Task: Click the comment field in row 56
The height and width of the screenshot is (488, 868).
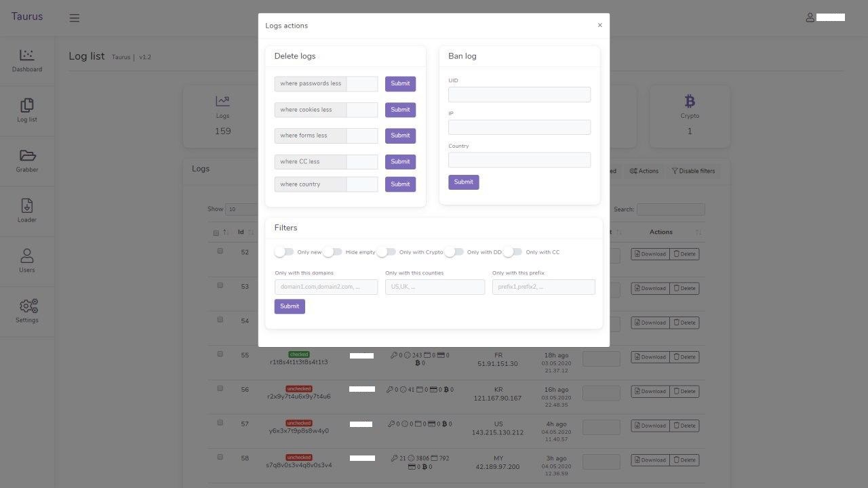Action: coord(601,393)
